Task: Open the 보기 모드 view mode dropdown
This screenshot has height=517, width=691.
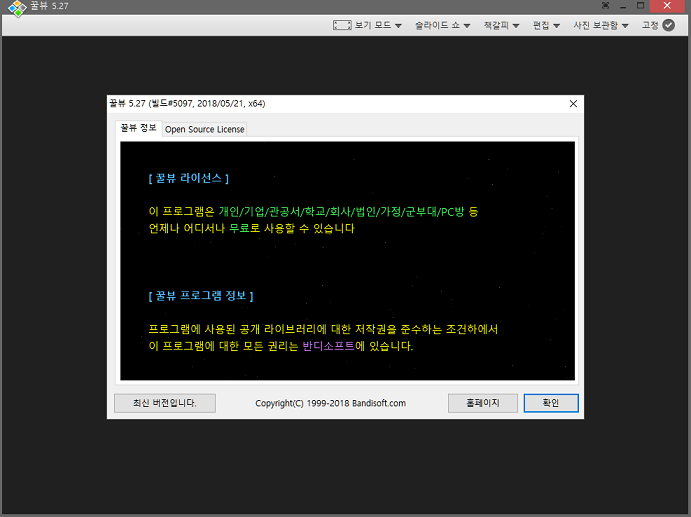Action: pyautogui.click(x=379, y=25)
